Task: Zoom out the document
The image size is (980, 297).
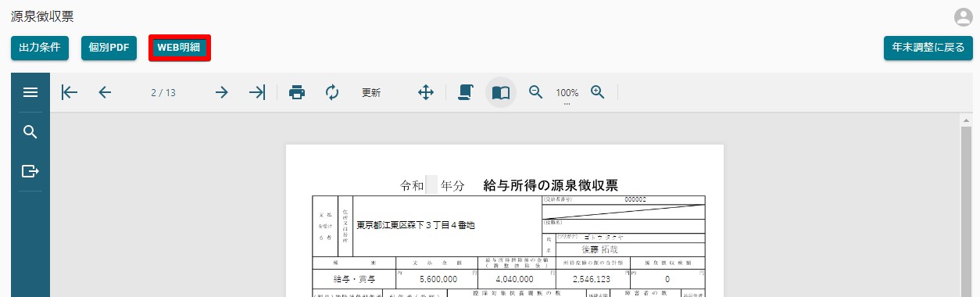Action: pos(536,92)
